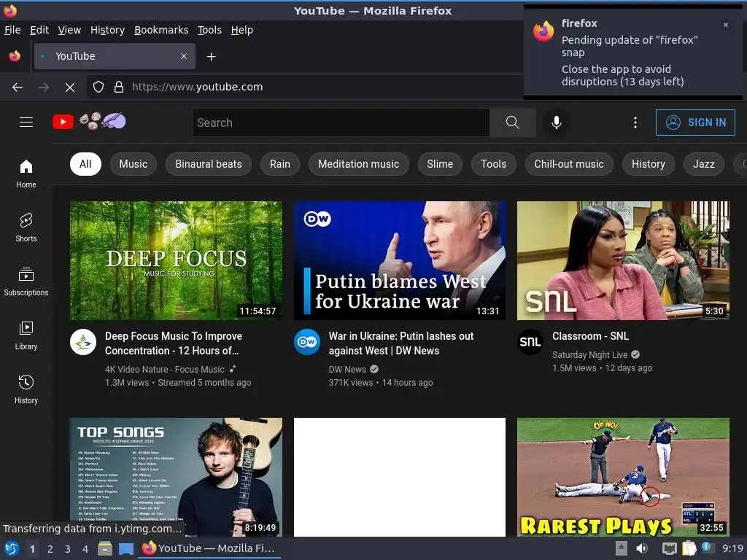This screenshot has width=747, height=560.
Task: Click the show desktop icon in taskbar
Action: [126, 548]
